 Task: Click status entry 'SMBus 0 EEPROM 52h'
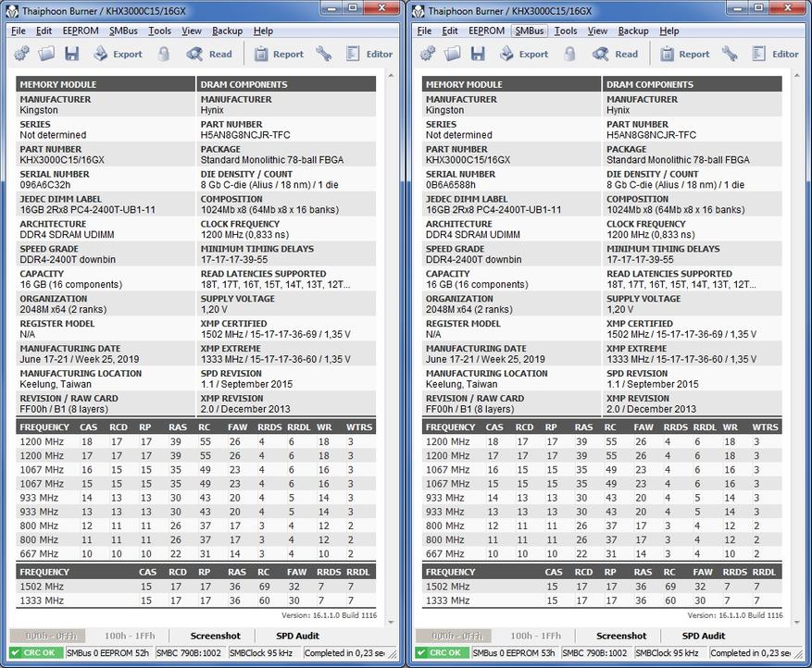(x=108, y=653)
